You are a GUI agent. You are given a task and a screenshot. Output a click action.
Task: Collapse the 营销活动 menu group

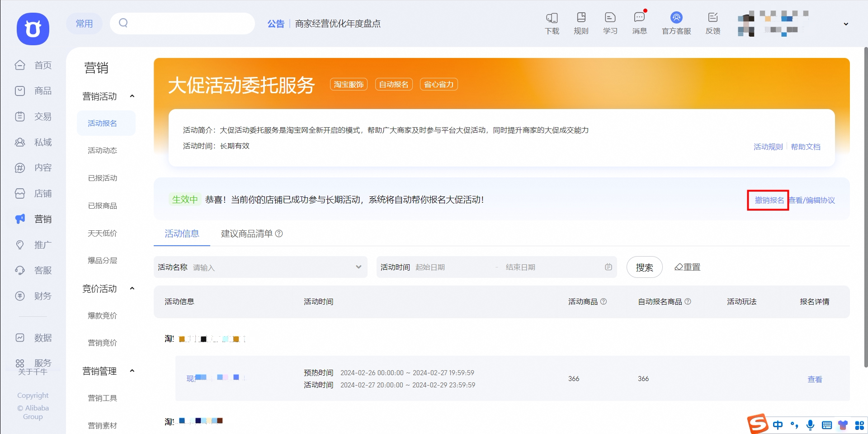[132, 96]
